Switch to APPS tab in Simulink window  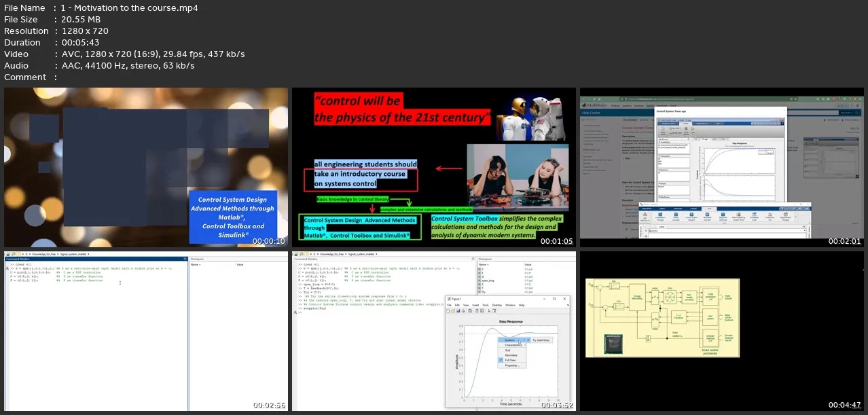(709, 209)
